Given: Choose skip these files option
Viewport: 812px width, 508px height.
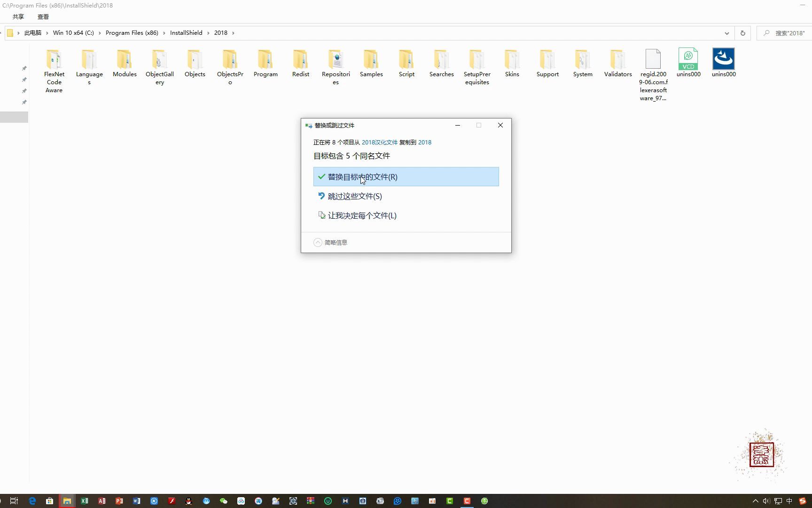Looking at the screenshot, I should click(406, 196).
